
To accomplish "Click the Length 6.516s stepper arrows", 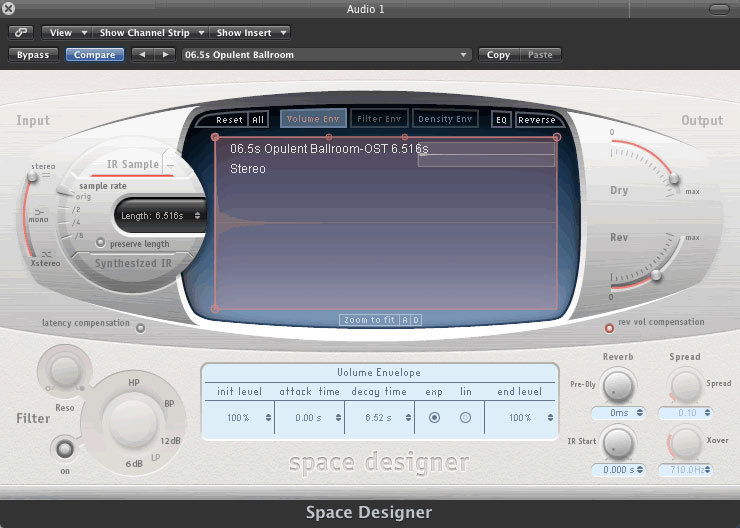I will pyautogui.click(x=197, y=216).
